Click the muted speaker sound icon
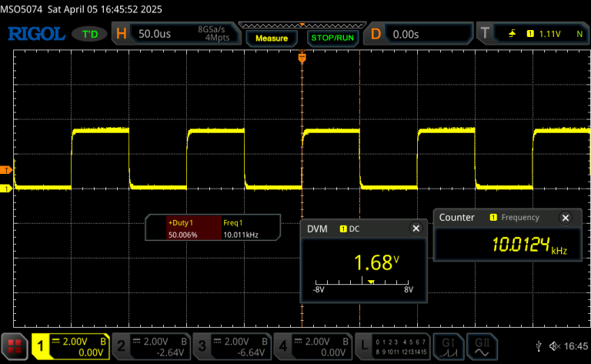 click(553, 346)
